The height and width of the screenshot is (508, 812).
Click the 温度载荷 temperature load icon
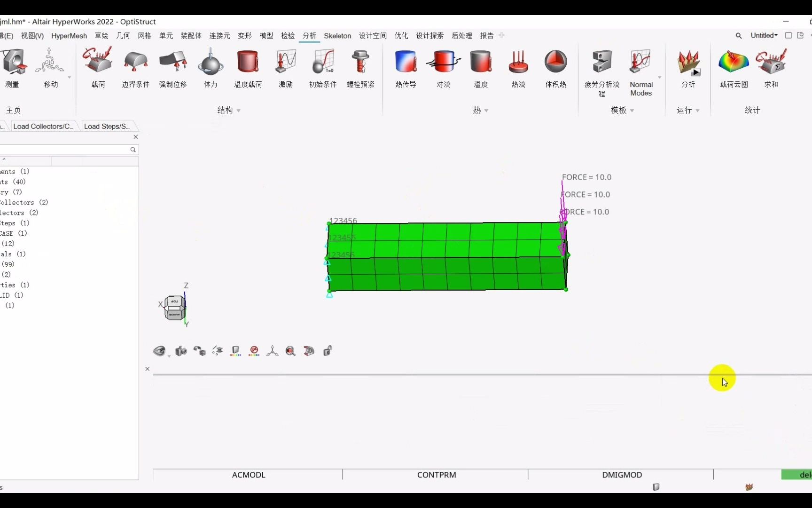[248, 66]
